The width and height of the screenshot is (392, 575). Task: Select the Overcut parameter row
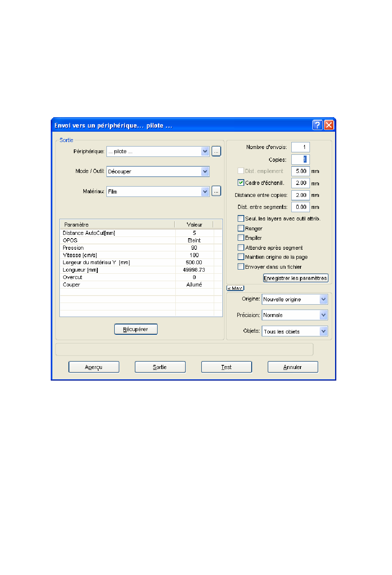(x=141, y=277)
